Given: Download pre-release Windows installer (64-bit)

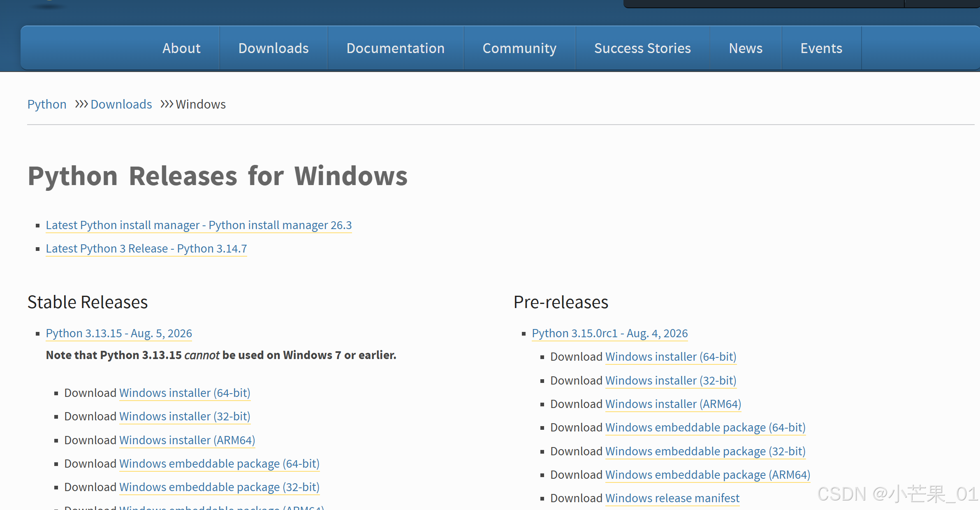Looking at the screenshot, I should pos(671,357).
